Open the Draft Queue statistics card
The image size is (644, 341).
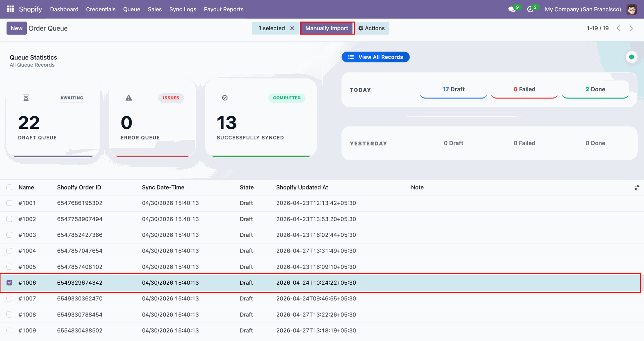point(53,118)
